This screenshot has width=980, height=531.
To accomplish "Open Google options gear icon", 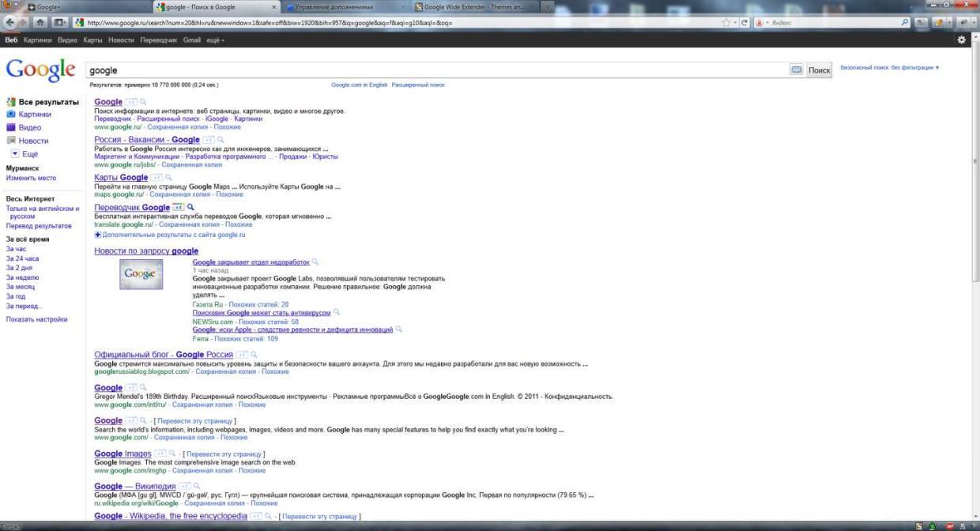I will (961, 40).
